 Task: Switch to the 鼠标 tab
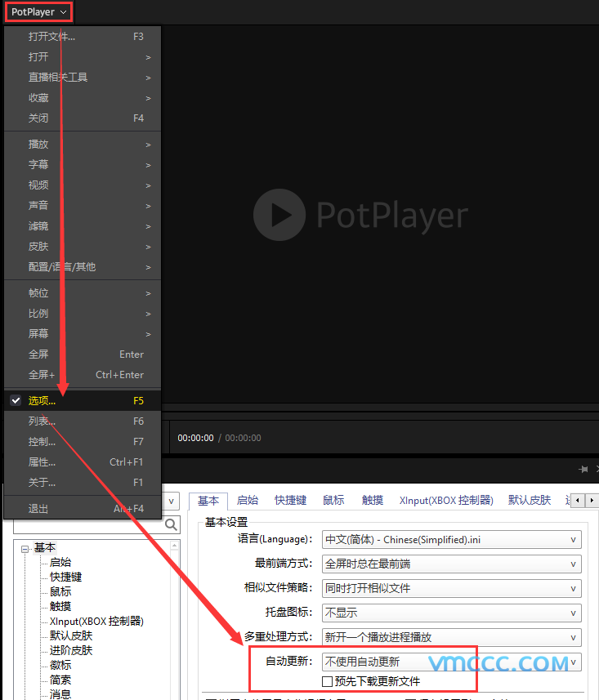(333, 501)
